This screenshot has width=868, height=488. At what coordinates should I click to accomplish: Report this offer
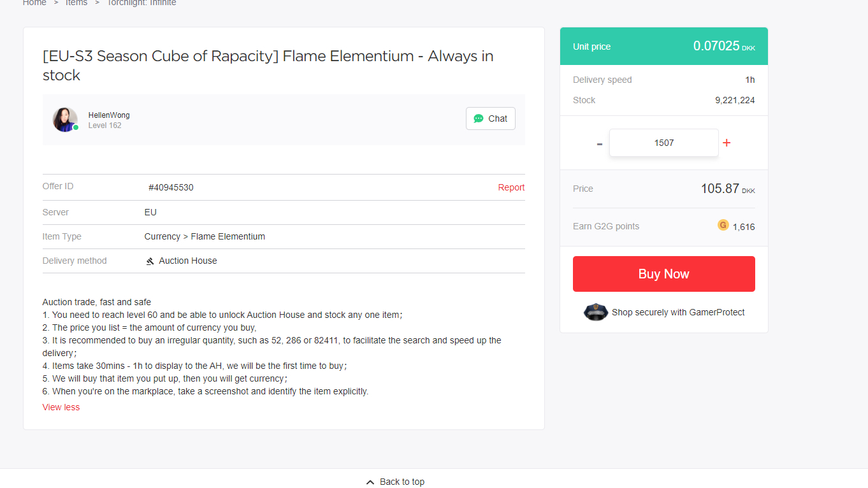[511, 187]
